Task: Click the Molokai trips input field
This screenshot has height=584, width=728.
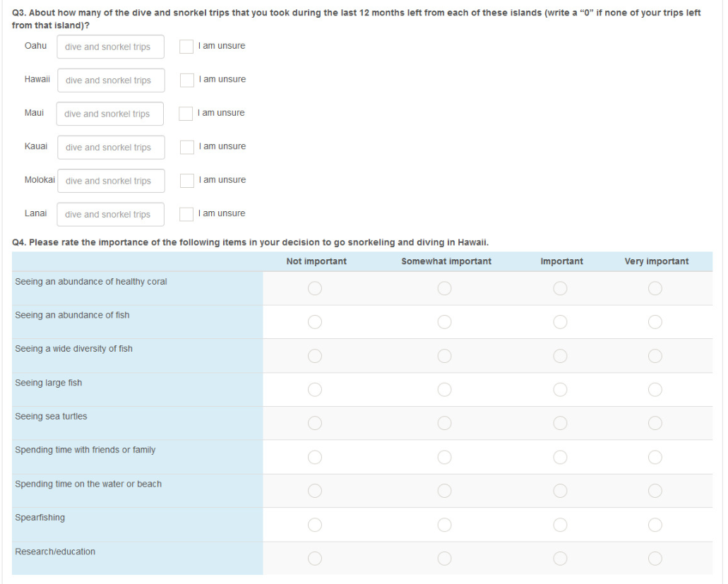Action: pos(111,181)
